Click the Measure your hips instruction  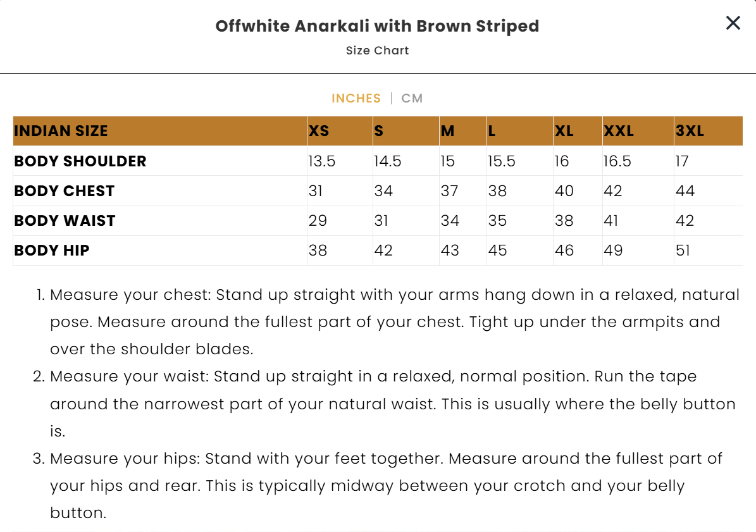click(x=378, y=485)
